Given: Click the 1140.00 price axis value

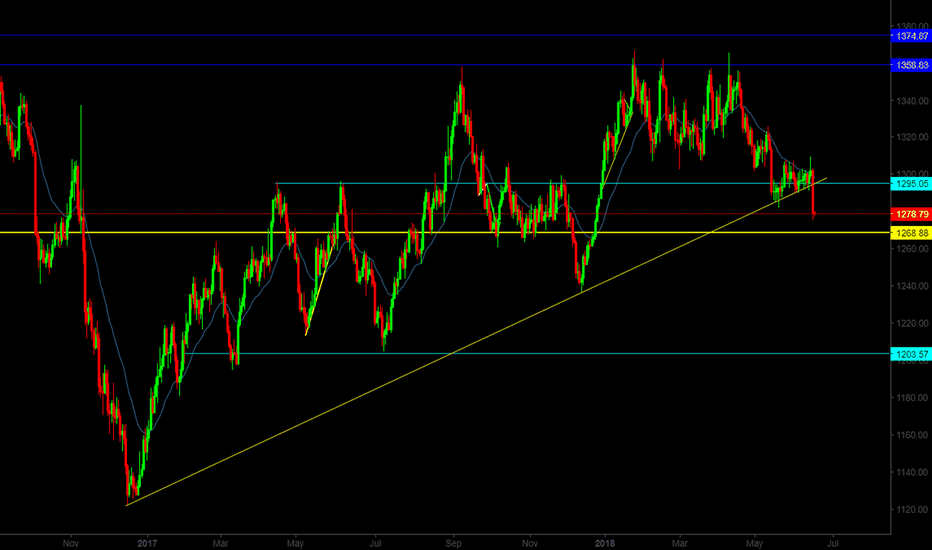Looking at the screenshot, I should coord(912,472).
